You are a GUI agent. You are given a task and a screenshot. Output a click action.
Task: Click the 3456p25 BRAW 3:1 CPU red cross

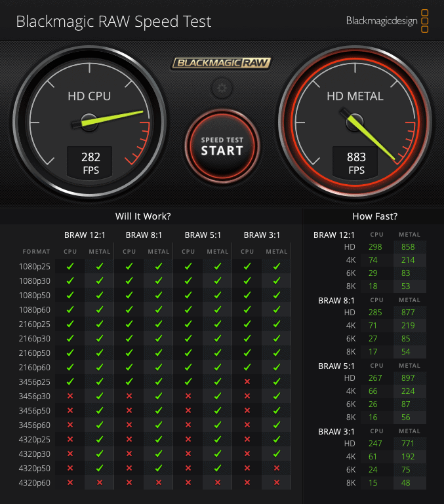click(247, 381)
